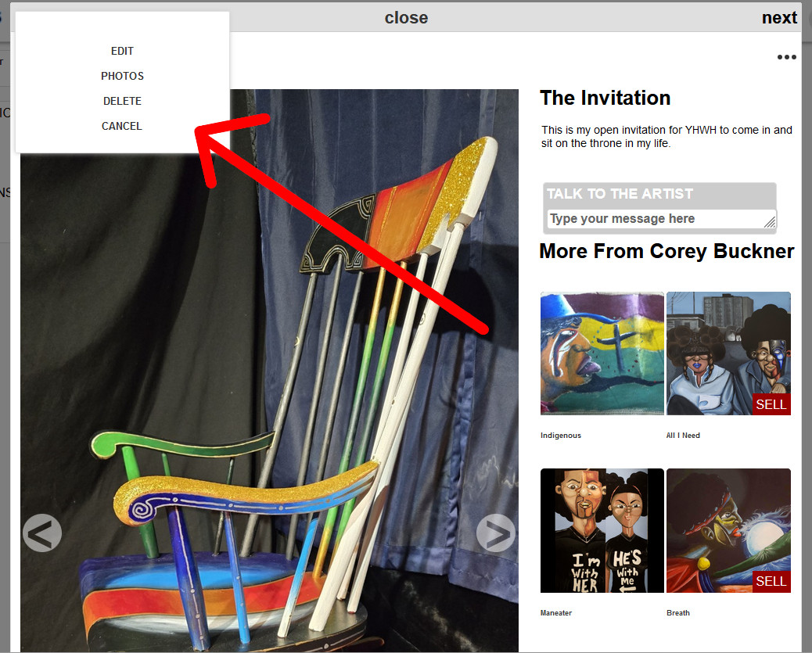
Task: Click the Maneater title link
Action: 556,612
